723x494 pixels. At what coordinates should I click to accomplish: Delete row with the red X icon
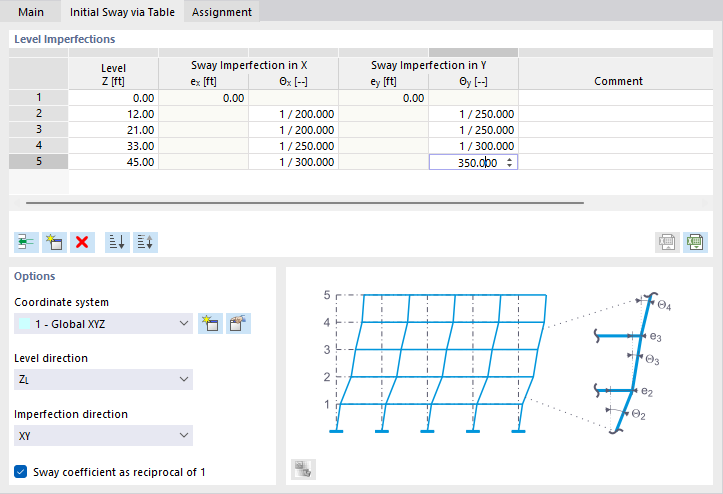coord(83,242)
